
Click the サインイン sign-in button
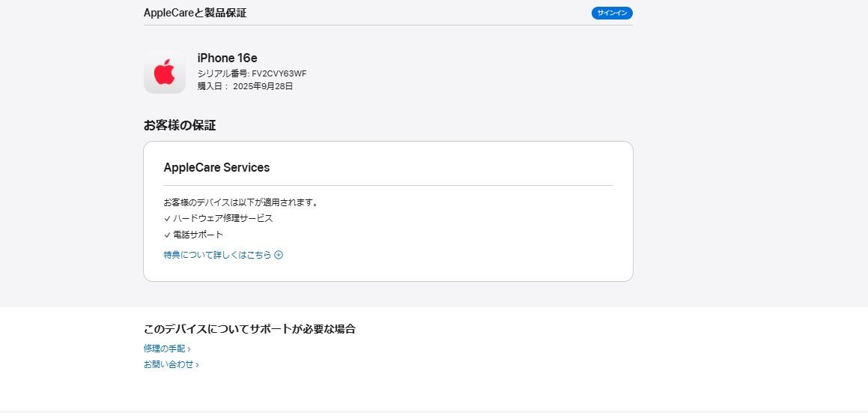pos(612,13)
